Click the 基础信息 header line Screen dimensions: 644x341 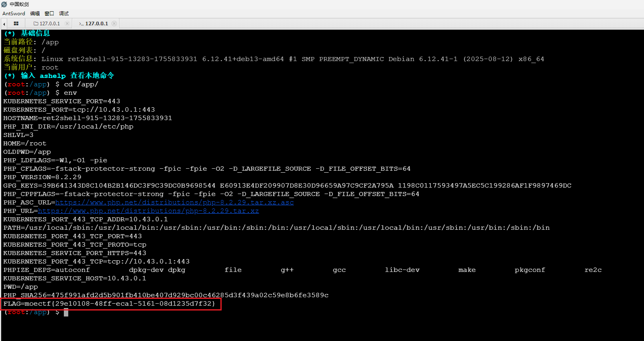click(35, 33)
